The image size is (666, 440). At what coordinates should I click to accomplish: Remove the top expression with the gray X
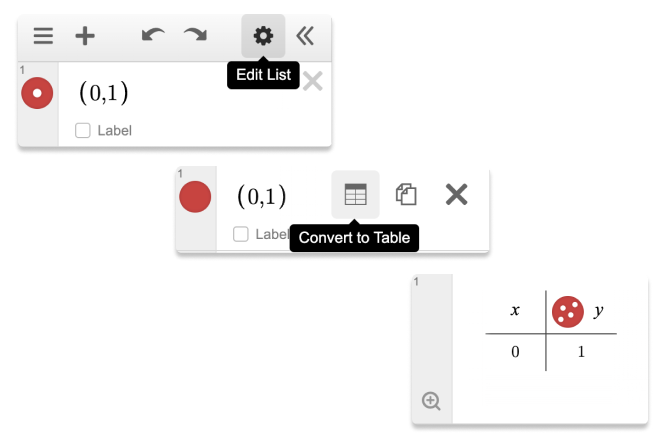click(313, 82)
